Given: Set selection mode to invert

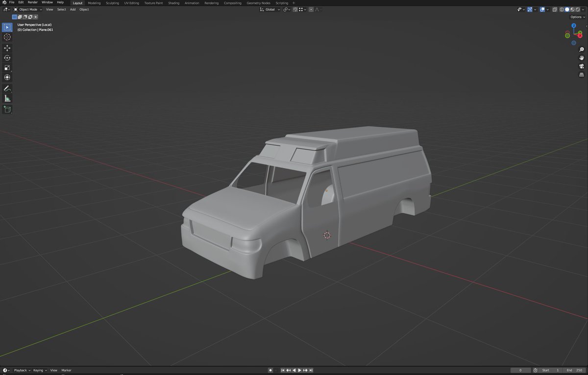Looking at the screenshot, I should [x=30, y=17].
